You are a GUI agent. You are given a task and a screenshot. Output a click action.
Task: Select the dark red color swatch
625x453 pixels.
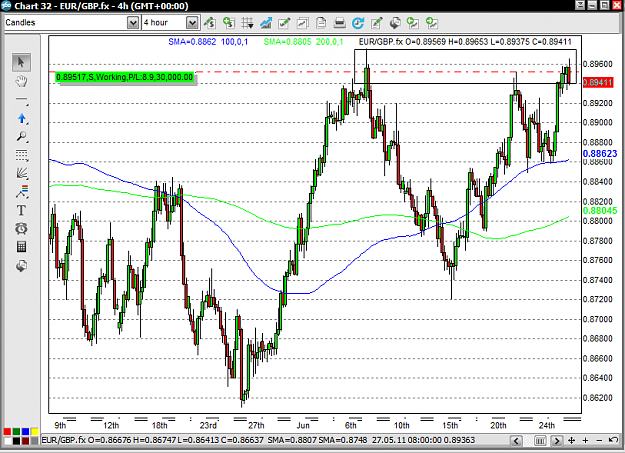pyautogui.click(x=26, y=441)
